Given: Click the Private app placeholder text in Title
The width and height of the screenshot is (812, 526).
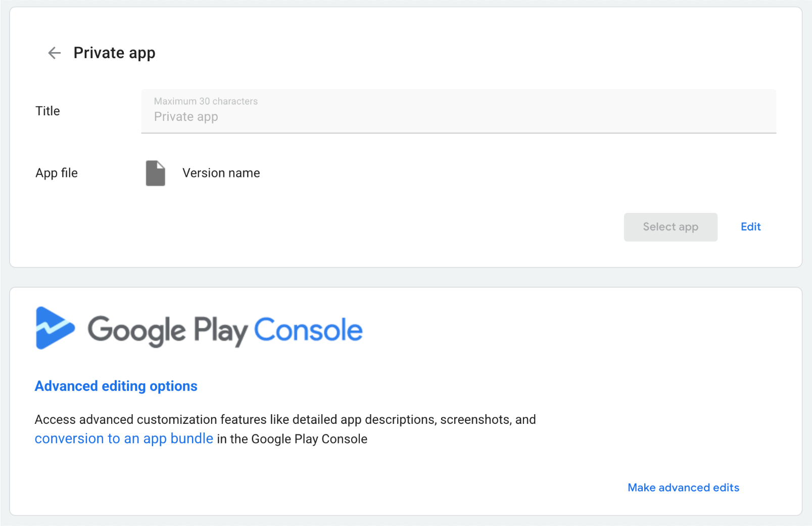Looking at the screenshot, I should (186, 117).
